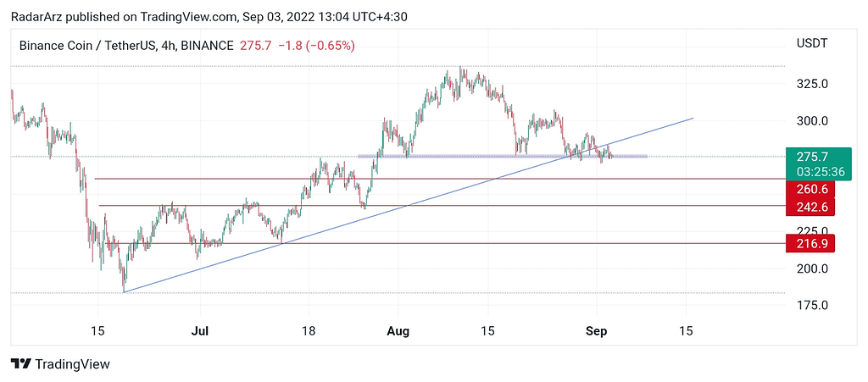Click the red 242.6 price tag
This screenshot has width=868, height=382.
tap(812, 208)
